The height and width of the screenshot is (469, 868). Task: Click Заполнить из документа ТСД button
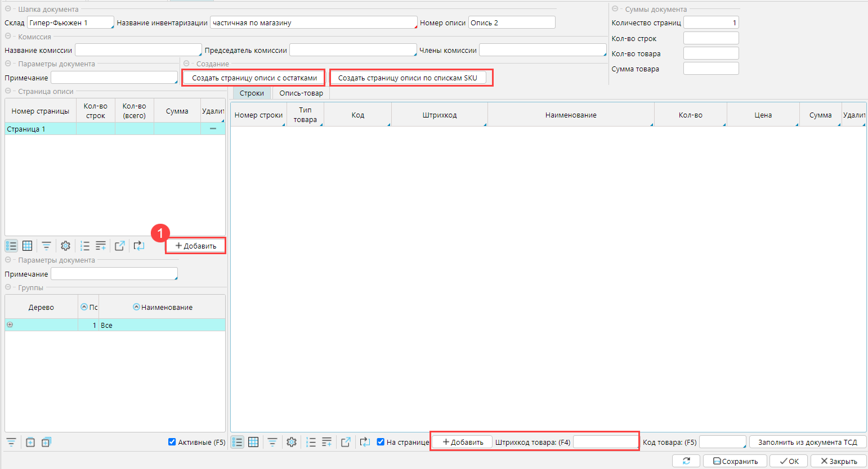tap(807, 443)
